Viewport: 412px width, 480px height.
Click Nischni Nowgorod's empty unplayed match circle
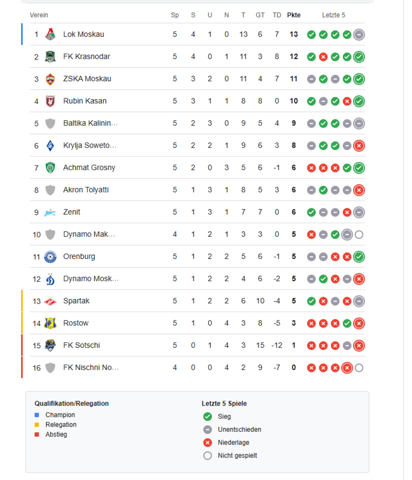tap(359, 368)
